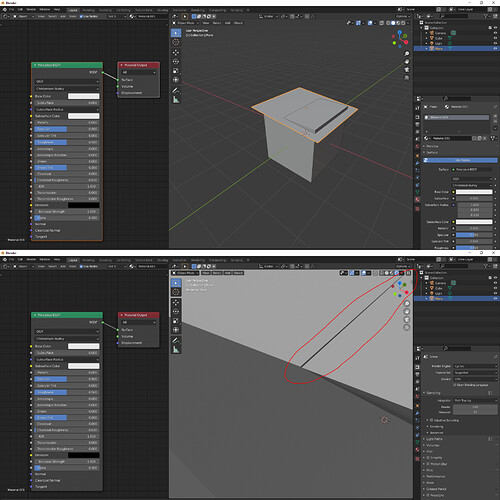Open the Edit menu in the top window
The image size is (500, 500).
pos(20,10)
